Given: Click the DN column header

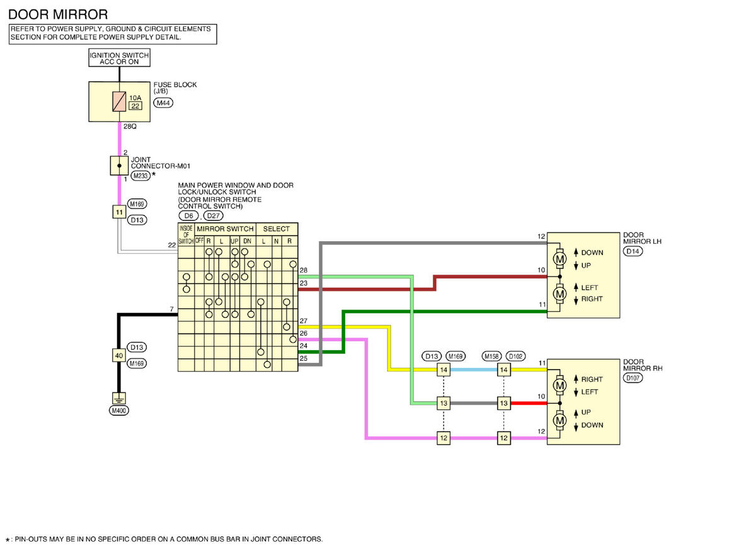Looking at the screenshot, I should (x=248, y=241).
